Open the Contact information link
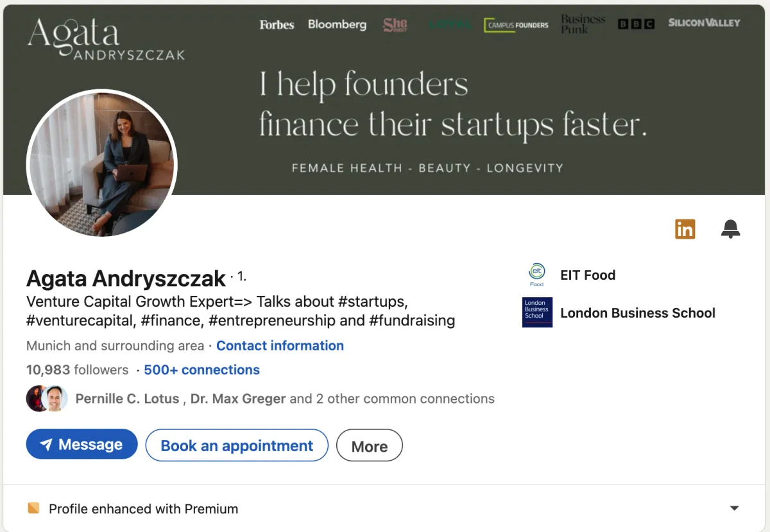 (280, 345)
